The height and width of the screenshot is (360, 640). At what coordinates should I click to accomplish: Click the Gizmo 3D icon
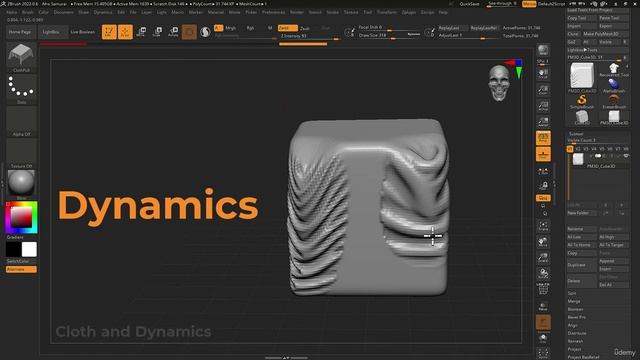[189, 32]
